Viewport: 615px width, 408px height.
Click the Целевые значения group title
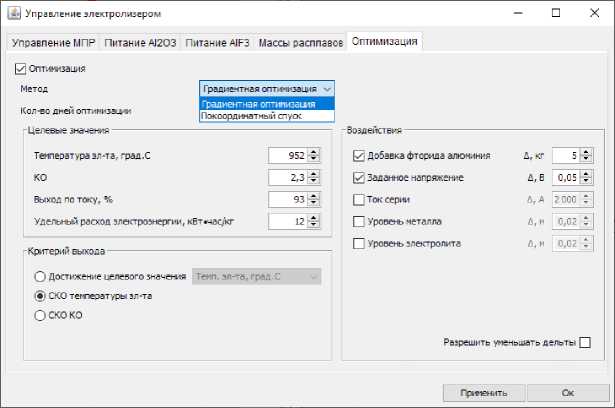[68, 131]
